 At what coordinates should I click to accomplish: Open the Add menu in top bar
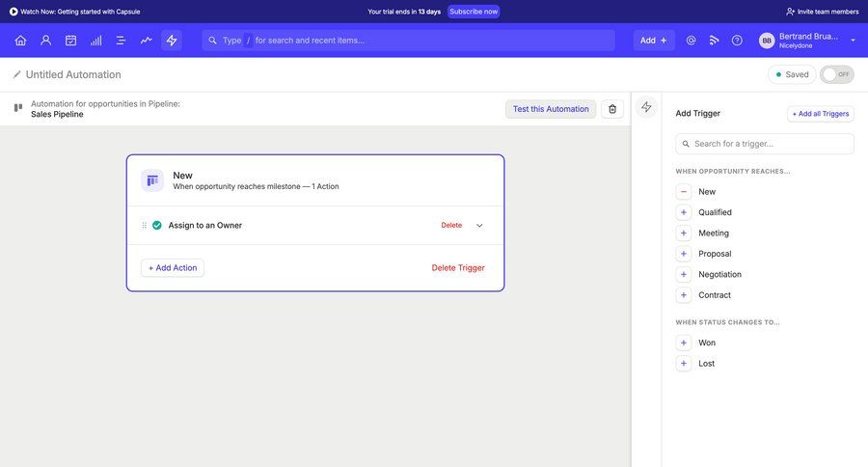(x=653, y=41)
